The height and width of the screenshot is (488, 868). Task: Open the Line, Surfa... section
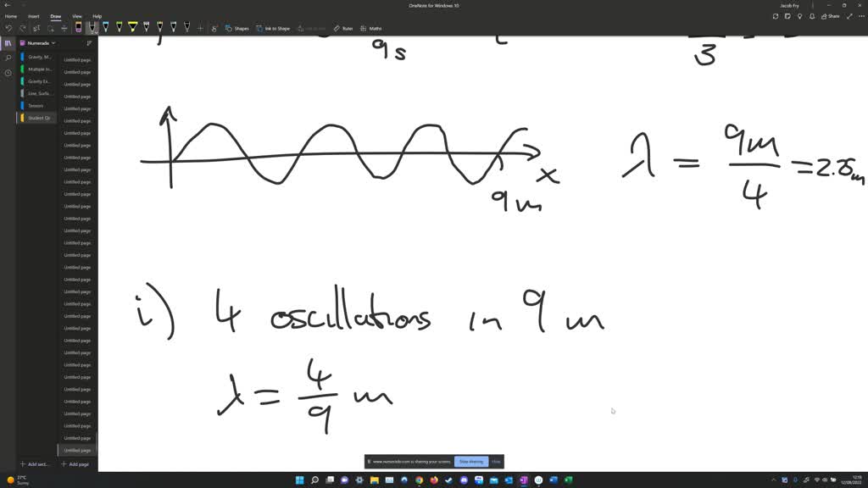(37, 93)
